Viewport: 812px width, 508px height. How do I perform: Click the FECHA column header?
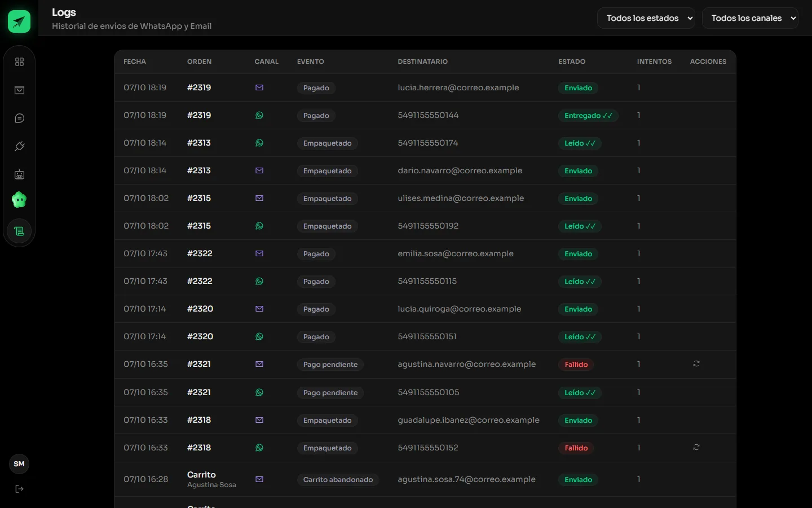135,62
